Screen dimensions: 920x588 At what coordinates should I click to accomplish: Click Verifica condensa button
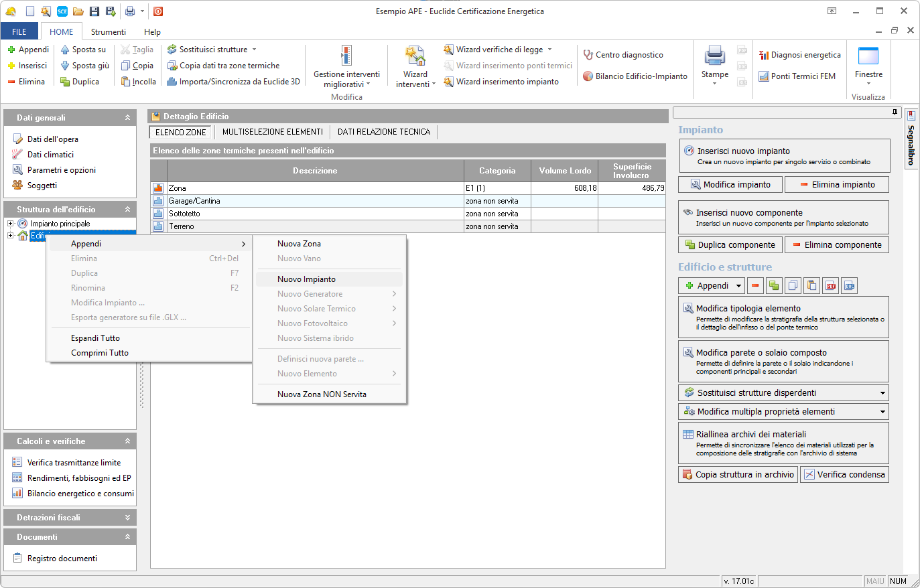click(844, 475)
